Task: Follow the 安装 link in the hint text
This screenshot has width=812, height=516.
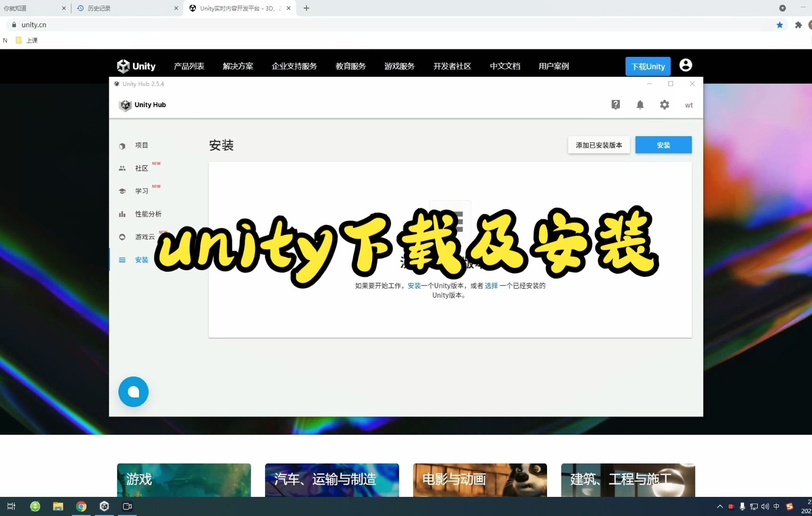Action: point(414,285)
